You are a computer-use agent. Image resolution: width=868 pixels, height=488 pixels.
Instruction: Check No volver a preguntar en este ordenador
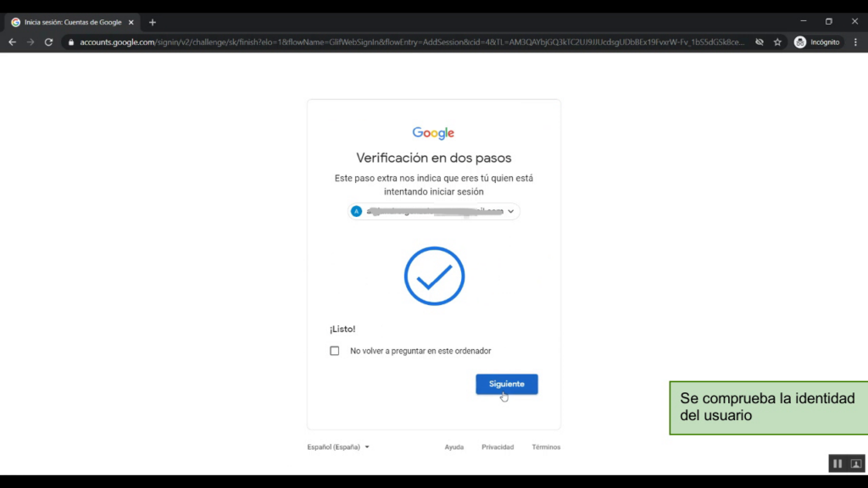(x=334, y=351)
